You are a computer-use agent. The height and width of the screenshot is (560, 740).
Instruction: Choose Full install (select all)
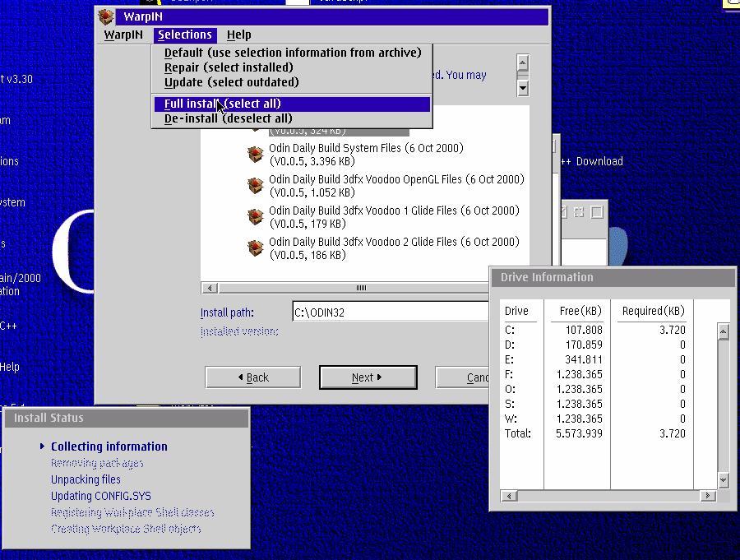[292, 104]
